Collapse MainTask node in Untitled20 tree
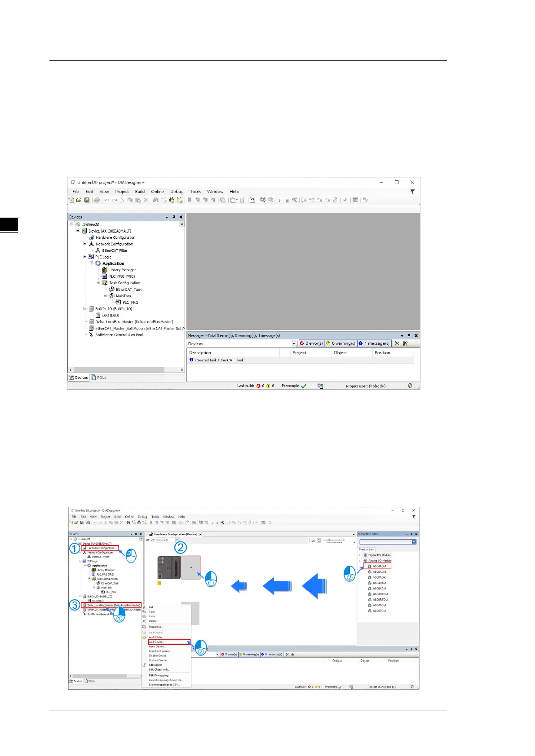This screenshot has height=756, width=535. 105,296
